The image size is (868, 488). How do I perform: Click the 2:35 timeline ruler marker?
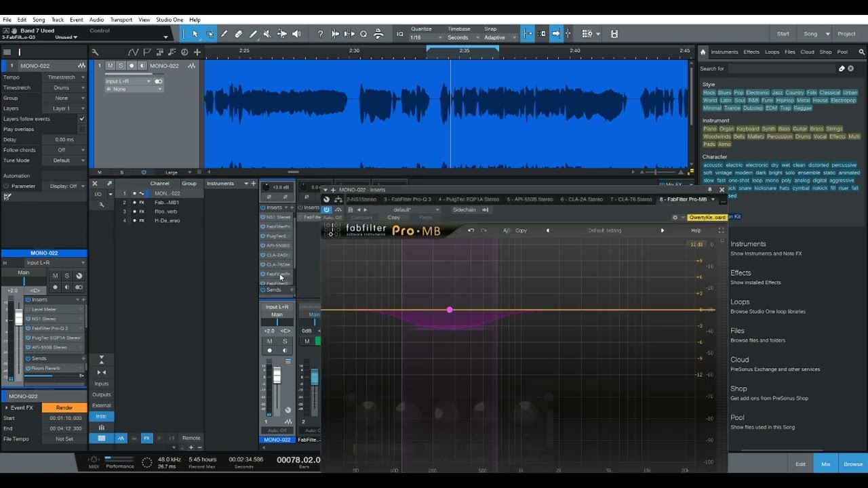point(464,51)
